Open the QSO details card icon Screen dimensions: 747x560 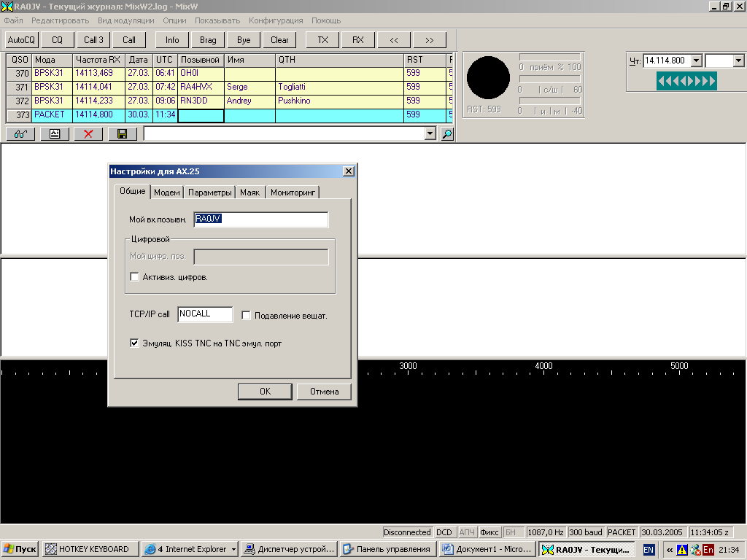pos(55,134)
